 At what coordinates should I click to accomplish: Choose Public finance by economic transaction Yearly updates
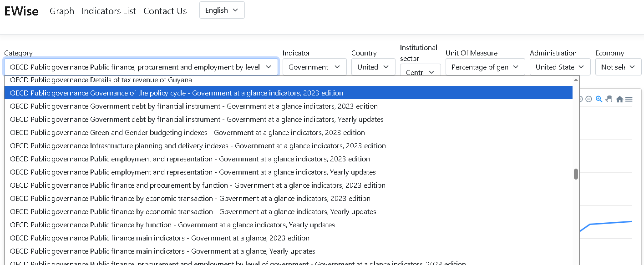(x=289, y=211)
